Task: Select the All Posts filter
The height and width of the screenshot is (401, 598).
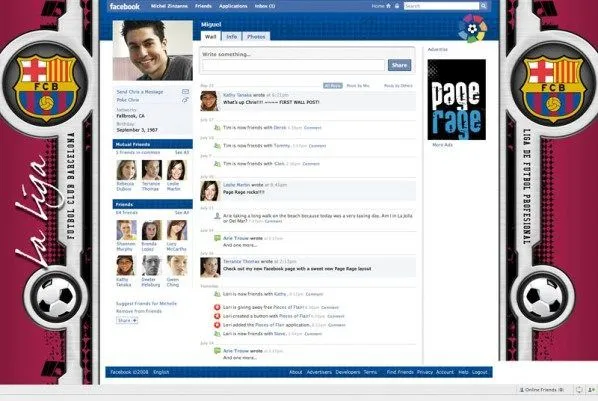Action: 333,85
